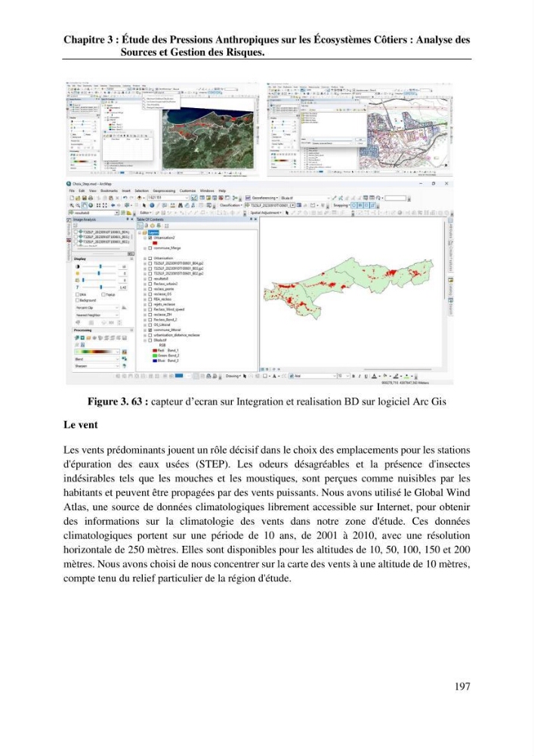
Task: Click the Undo arrow icon
Action: click(x=125, y=197)
